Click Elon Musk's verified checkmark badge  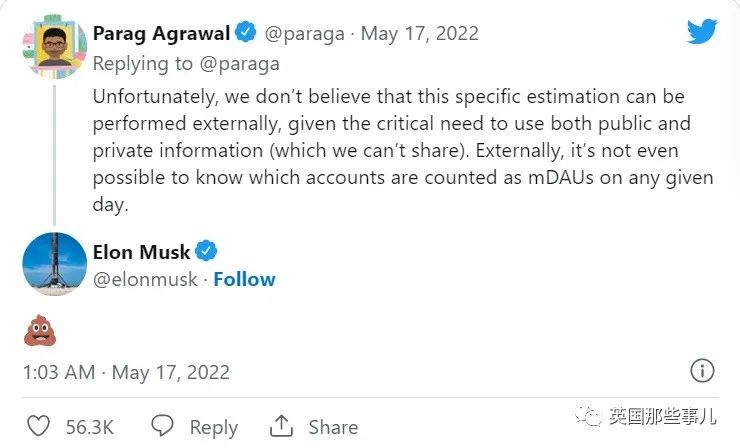coord(206,251)
